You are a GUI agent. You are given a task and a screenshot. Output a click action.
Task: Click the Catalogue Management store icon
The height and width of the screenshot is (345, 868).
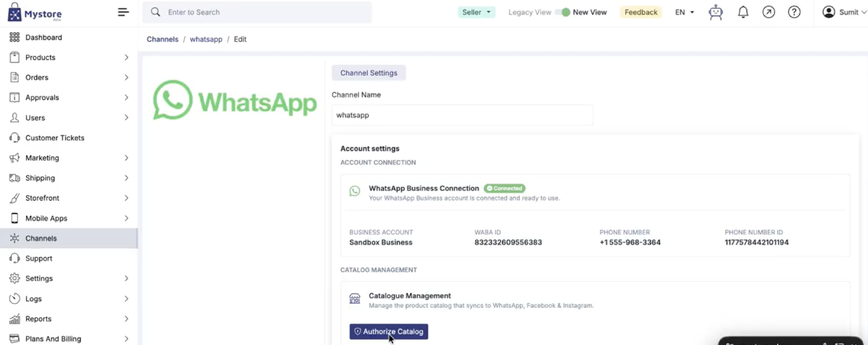[x=355, y=298]
